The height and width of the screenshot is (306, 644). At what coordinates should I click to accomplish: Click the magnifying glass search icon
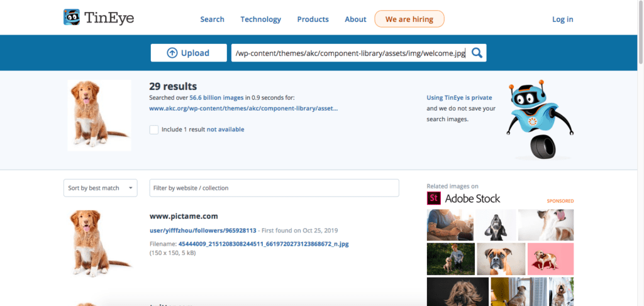pyautogui.click(x=477, y=53)
